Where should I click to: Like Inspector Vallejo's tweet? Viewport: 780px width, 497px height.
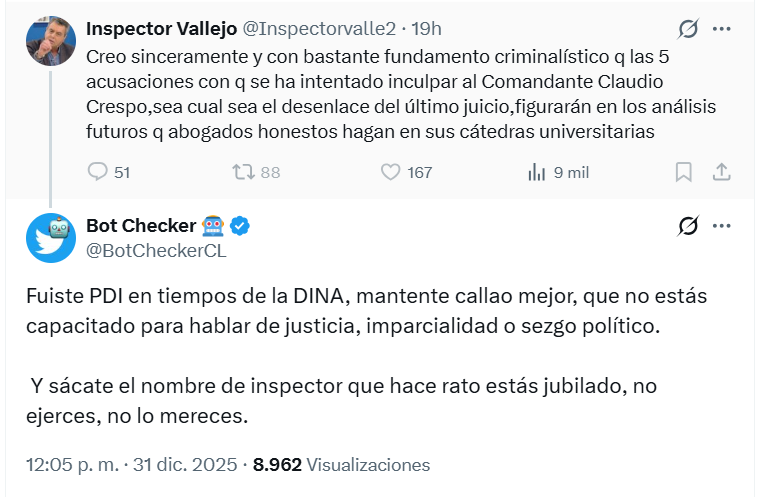pyautogui.click(x=391, y=172)
